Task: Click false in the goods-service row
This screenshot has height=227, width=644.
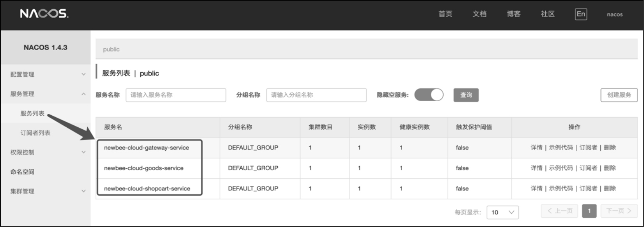Action: [462, 168]
